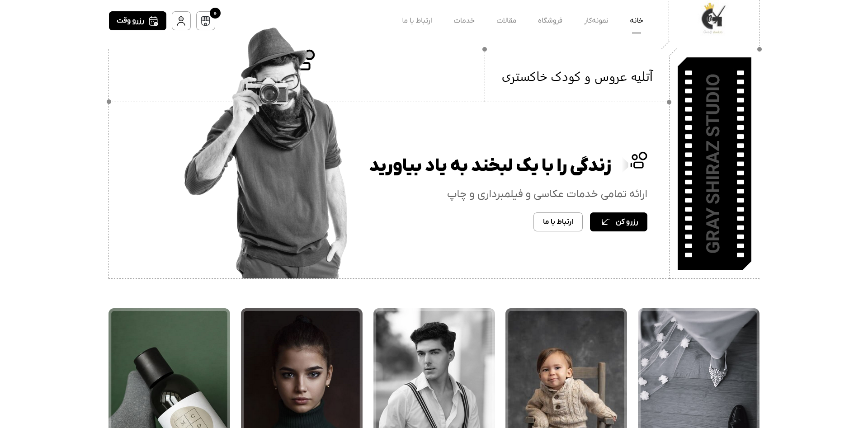The height and width of the screenshot is (428, 868).
Task: Go to the خانه menu item
Action: tap(637, 20)
